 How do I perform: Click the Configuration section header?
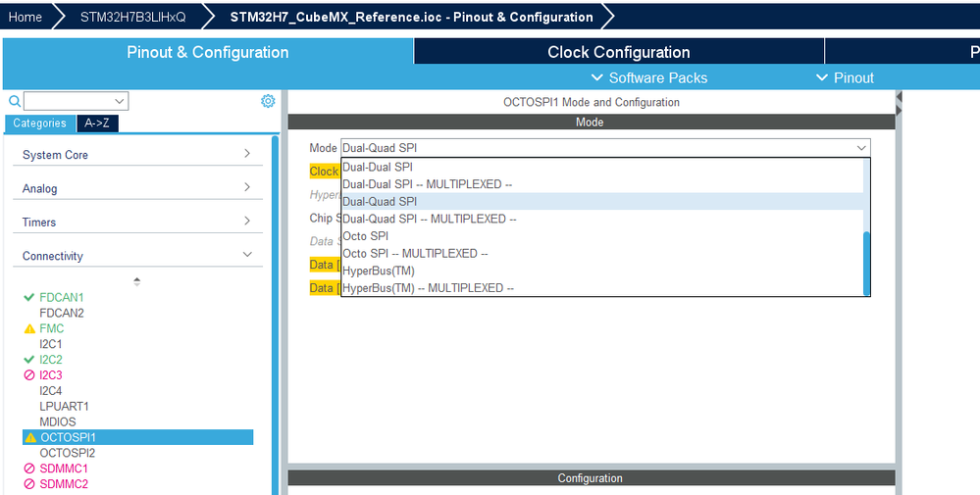pyautogui.click(x=592, y=478)
